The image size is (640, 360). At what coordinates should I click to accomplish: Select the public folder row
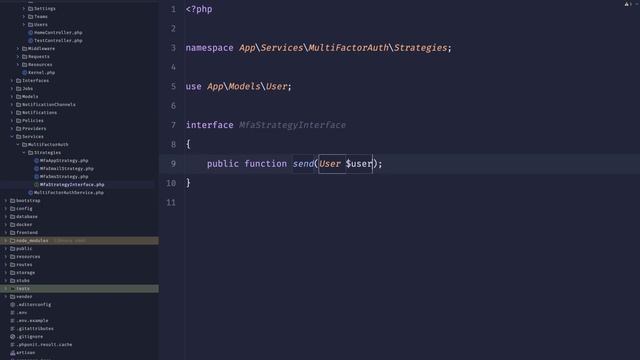(x=79, y=249)
